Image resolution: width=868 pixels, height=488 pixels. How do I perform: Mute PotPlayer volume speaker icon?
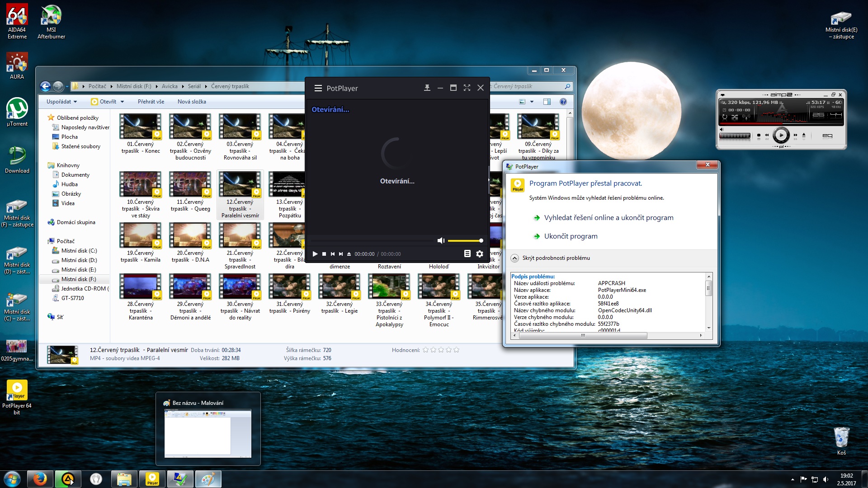click(441, 240)
